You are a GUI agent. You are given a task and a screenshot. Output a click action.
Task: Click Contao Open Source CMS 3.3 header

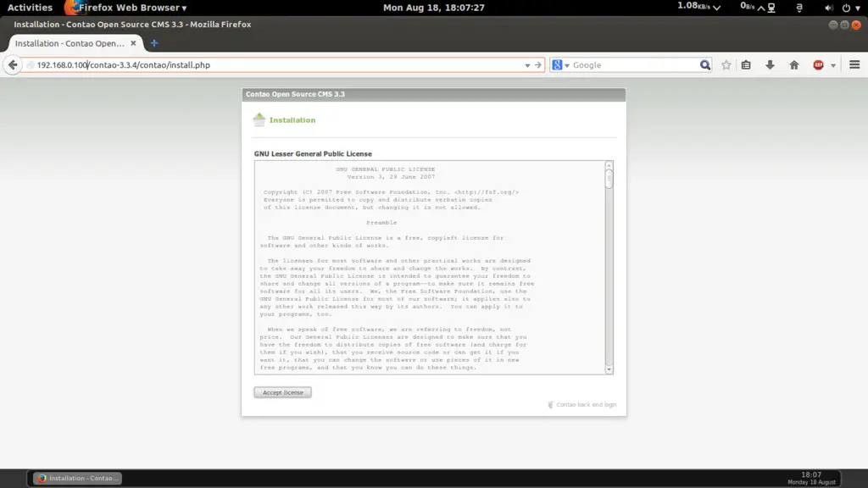click(295, 94)
